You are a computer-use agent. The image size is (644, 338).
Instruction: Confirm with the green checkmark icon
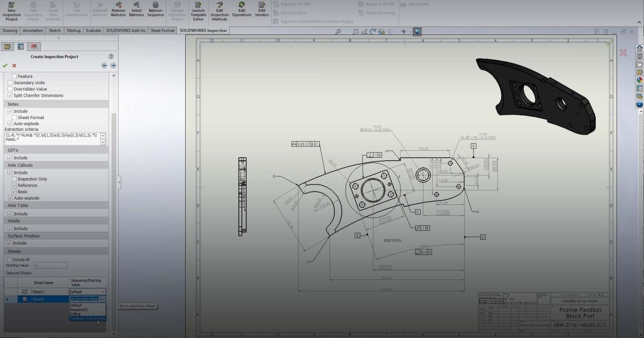pyautogui.click(x=5, y=65)
